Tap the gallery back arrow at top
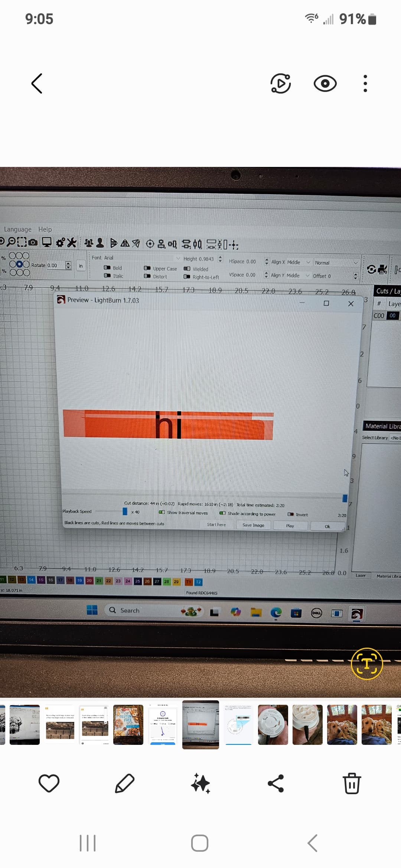Image resolution: width=401 pixels, height=868 pixels. 37,83
